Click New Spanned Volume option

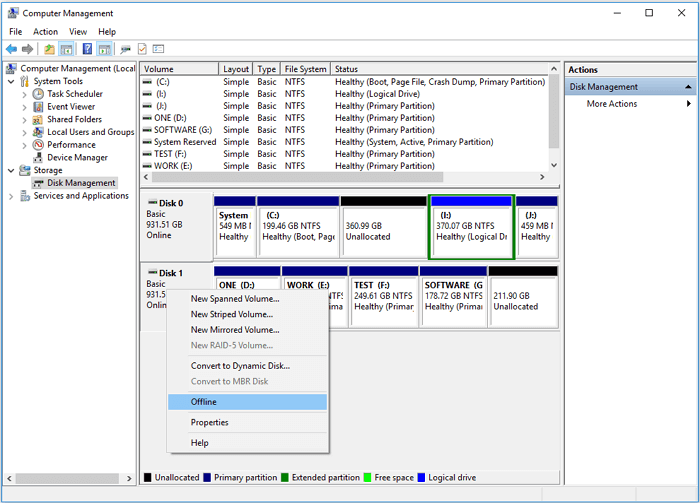click(235, 298)
